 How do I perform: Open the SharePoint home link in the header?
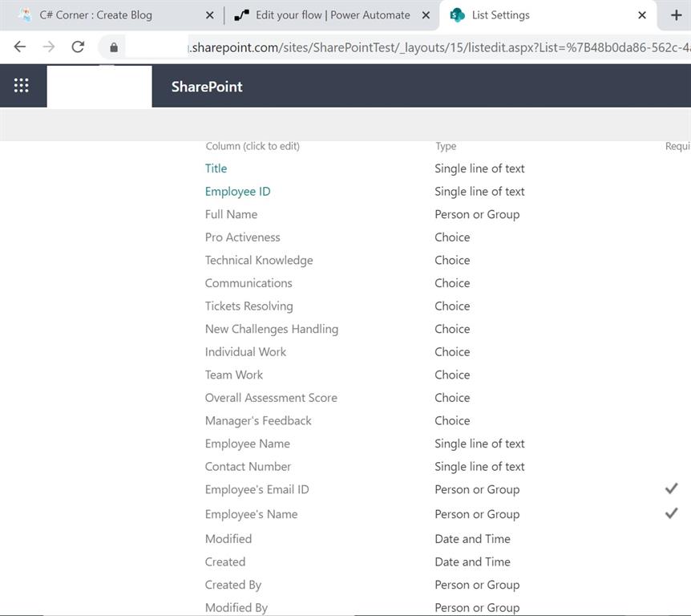point(208,87)
